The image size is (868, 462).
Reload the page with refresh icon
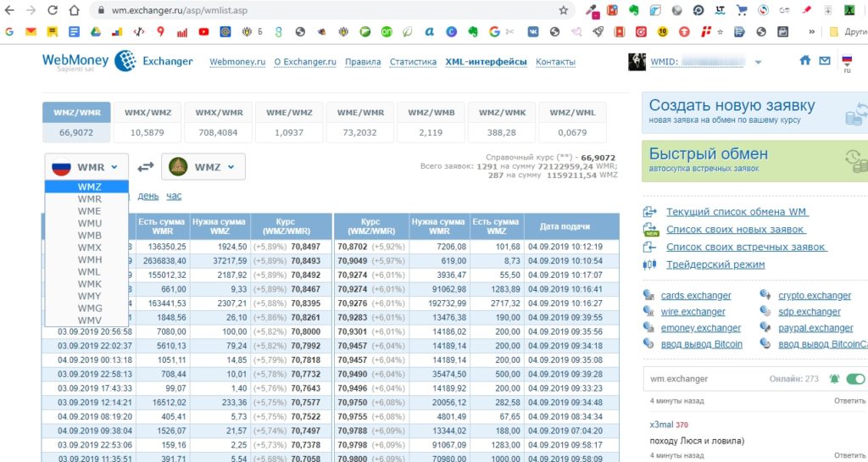[53, 10]
